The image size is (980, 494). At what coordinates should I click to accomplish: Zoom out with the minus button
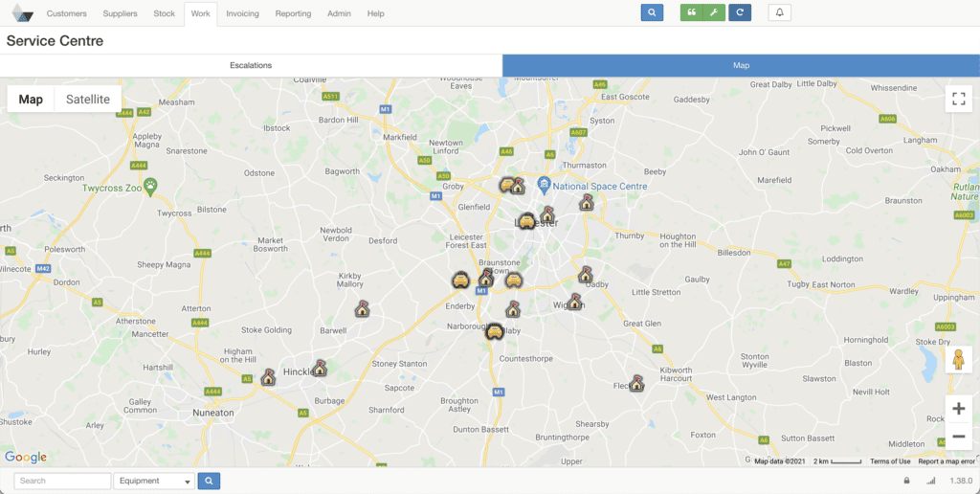(959, 437)
